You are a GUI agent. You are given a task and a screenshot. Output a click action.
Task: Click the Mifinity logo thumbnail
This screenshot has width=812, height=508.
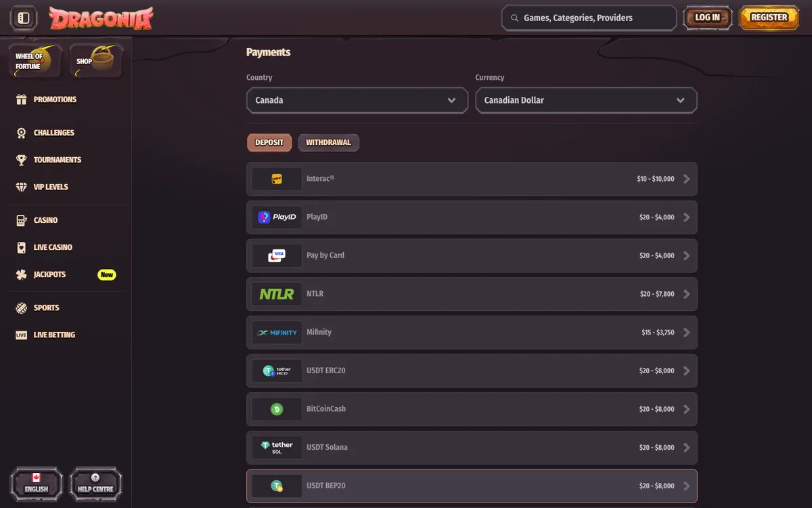click(277, 333)
